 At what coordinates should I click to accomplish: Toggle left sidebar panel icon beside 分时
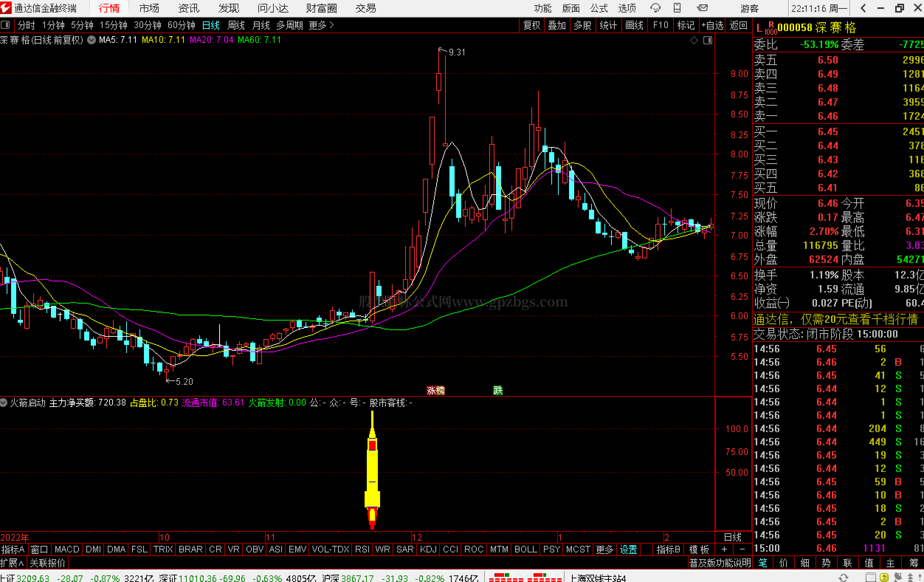tap(6, 25)
